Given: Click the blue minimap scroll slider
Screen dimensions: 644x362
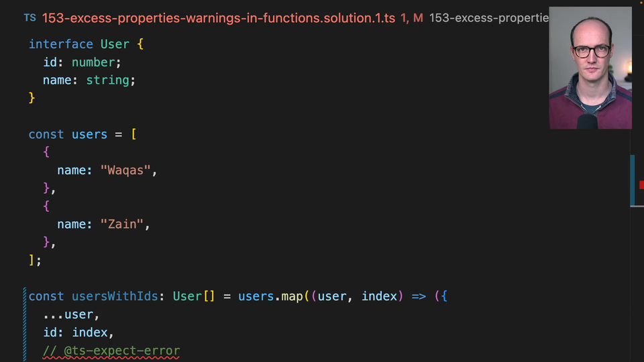Looking at the screenshot, I should pos(633,180).
